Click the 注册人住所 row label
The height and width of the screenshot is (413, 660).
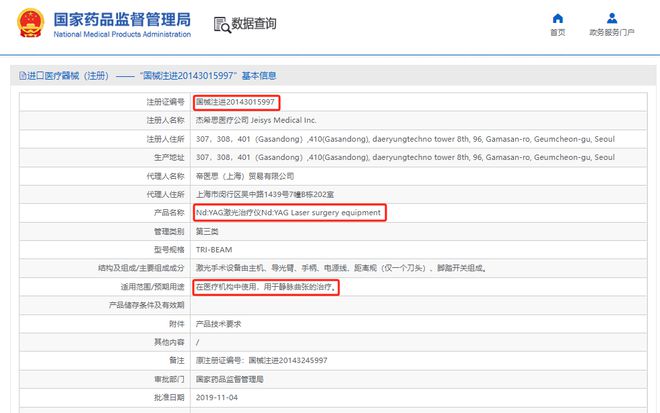[x=165, y=139]
